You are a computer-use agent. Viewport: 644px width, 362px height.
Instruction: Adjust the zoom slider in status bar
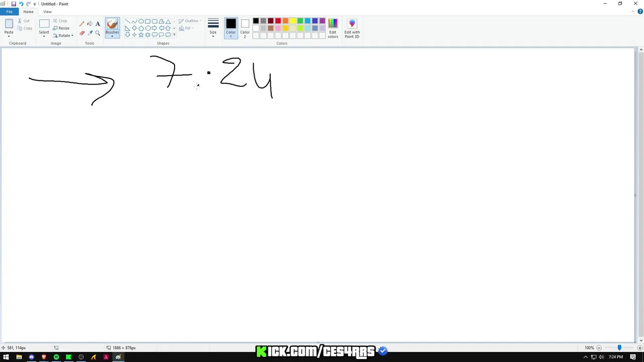coord(619,348)
